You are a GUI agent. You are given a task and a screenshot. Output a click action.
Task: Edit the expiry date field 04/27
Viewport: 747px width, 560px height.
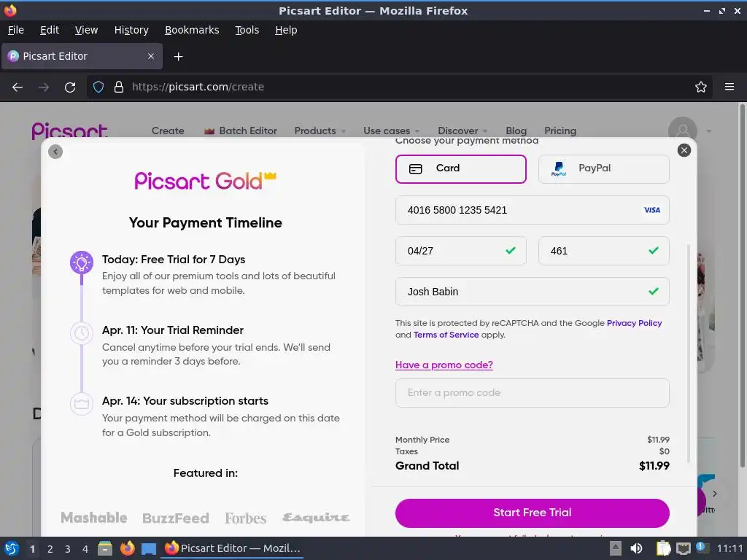461,251
